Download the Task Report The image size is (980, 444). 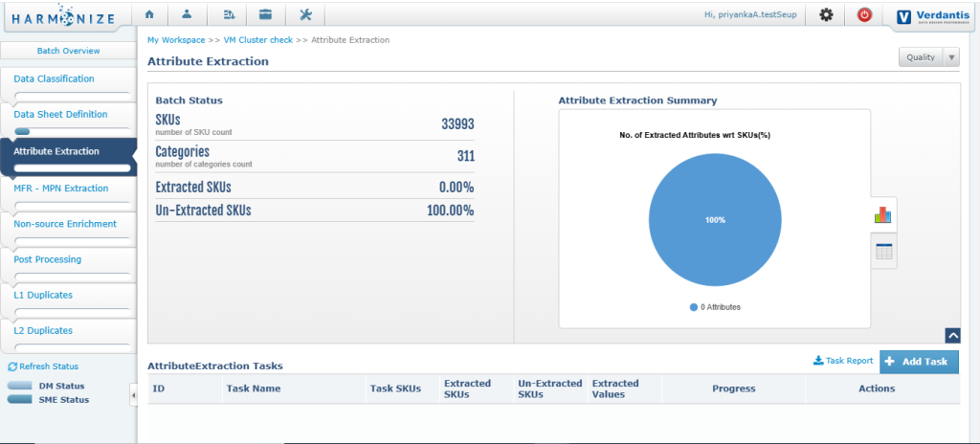point(843,361)
